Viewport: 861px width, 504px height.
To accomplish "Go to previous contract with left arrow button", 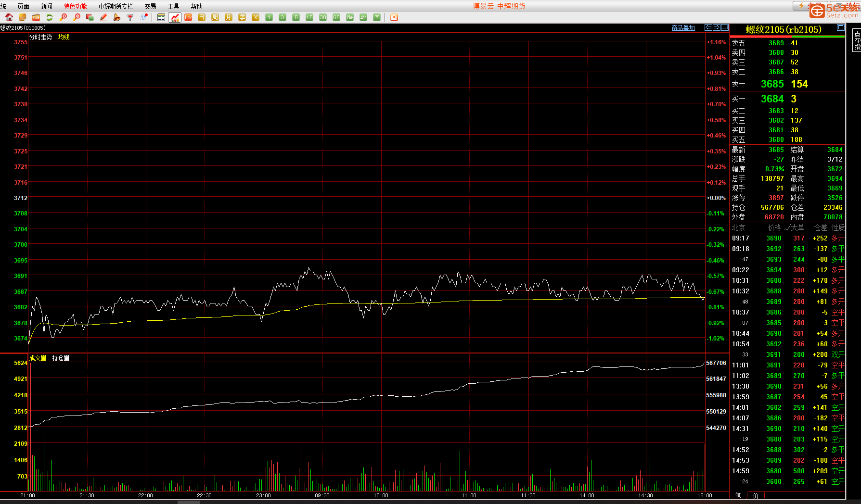I will pyautogui.click(x=708, y=27).
